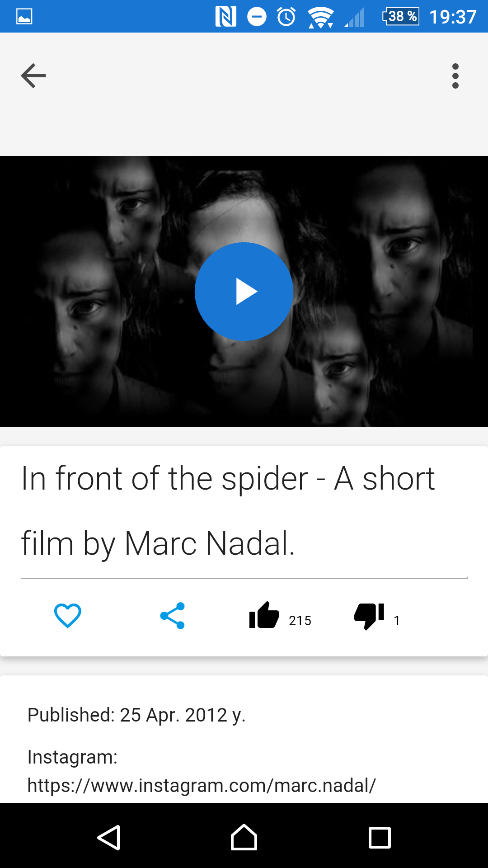Tap the Wi-Fi status icon

pos(321,18)
